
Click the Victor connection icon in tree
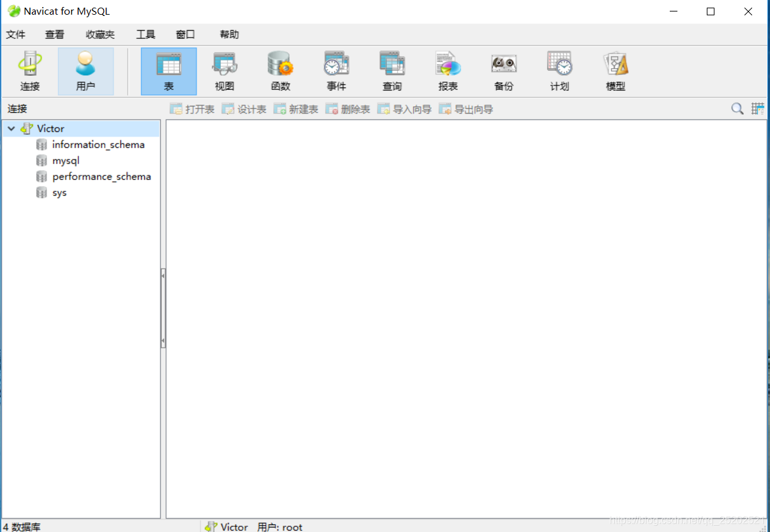point(26,128)
